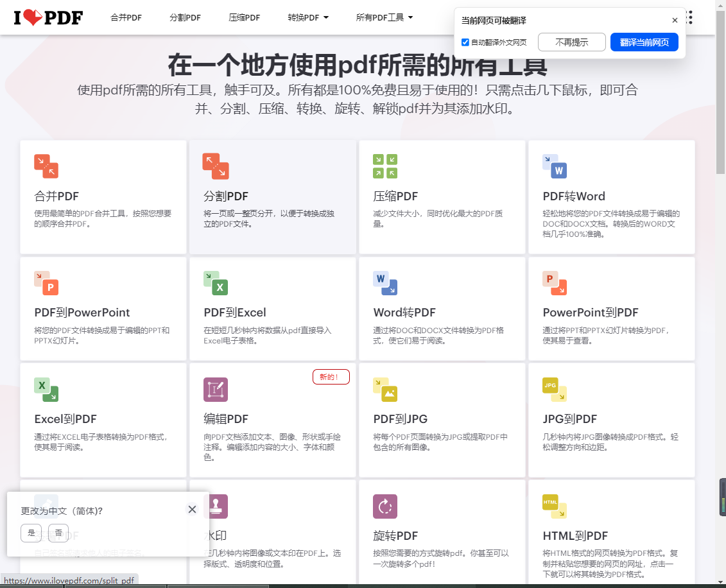Screen dimensions: 726x588
Task: Open the HTML到PDF card title
Action: tap(575, 535)
